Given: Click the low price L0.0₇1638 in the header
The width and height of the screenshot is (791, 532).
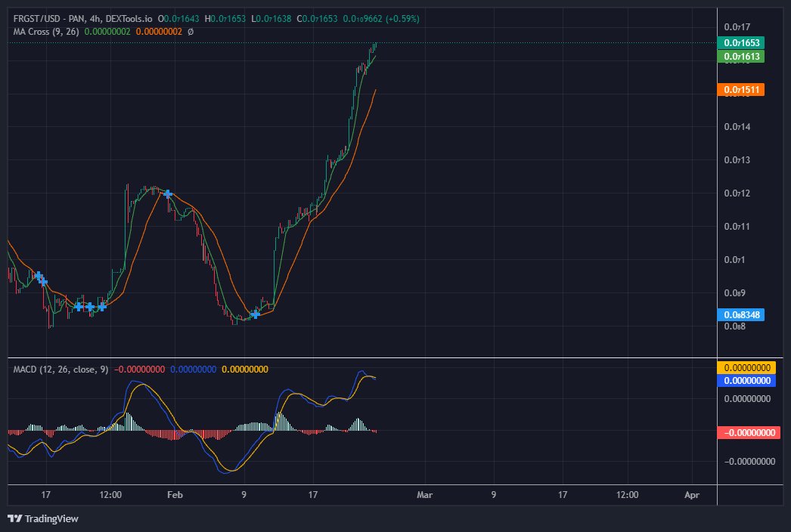Looking at the screenshot, I should tap(271, 19).
